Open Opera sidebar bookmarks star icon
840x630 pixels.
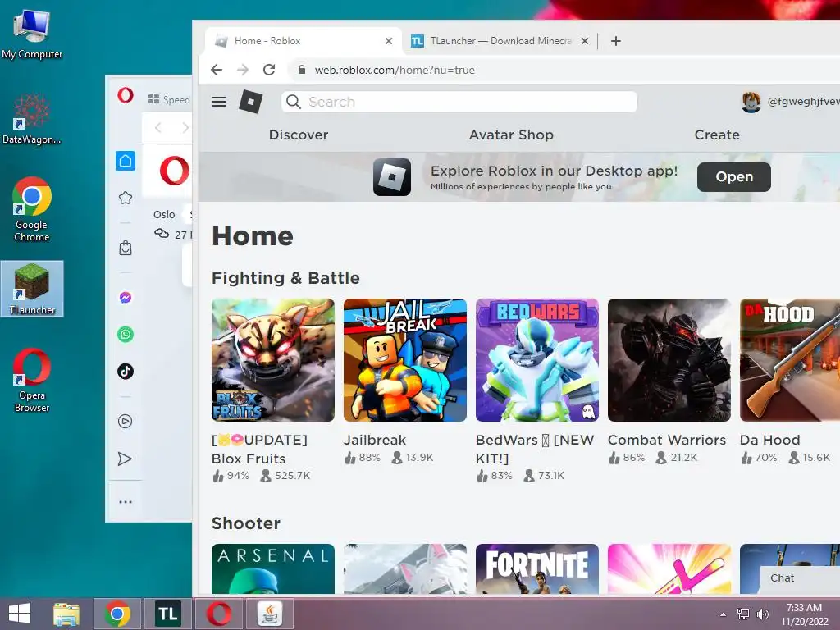pos(126,198)
